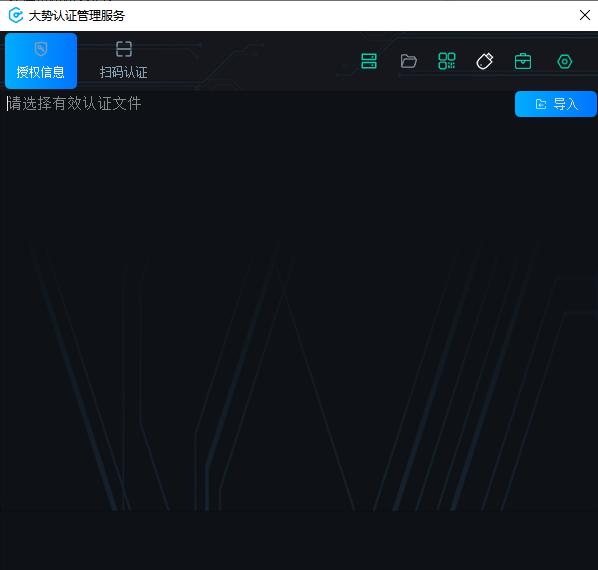Click the 导入 import button
598x570 pixels.
[x=555, y=104]
